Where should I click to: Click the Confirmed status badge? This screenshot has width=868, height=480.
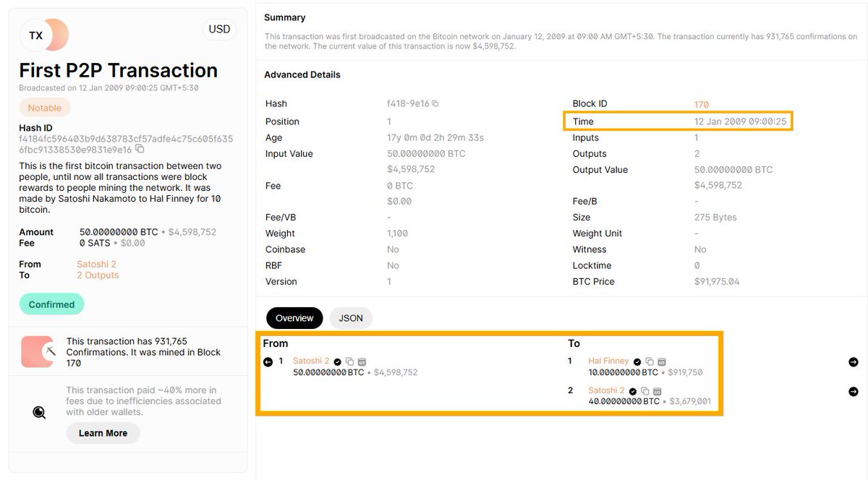51,304
